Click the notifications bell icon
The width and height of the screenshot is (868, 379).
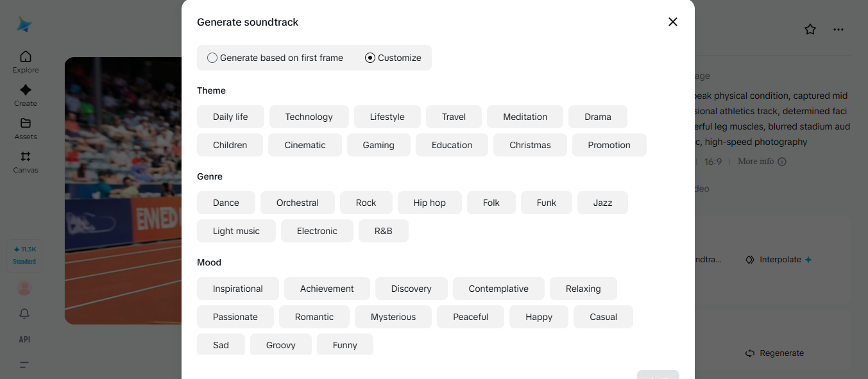24,314
